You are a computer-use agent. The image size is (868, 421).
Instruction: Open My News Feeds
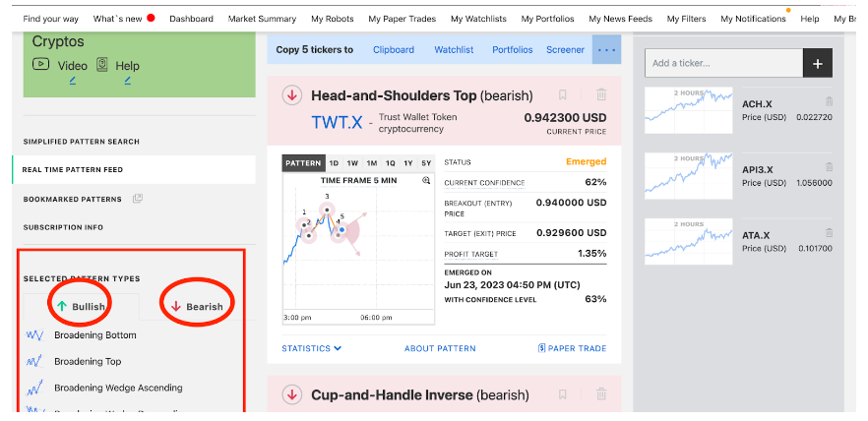coord(621,19)
